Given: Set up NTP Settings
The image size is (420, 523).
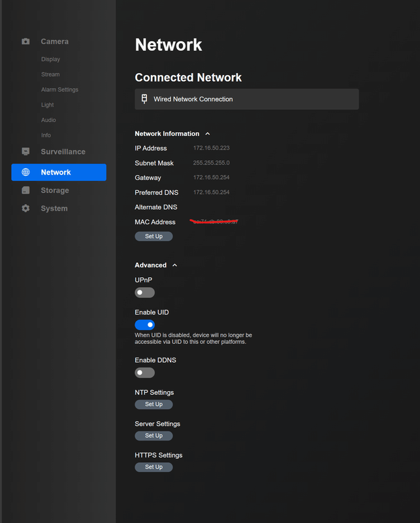Looking at the screenshot, I should pos(153,405).
